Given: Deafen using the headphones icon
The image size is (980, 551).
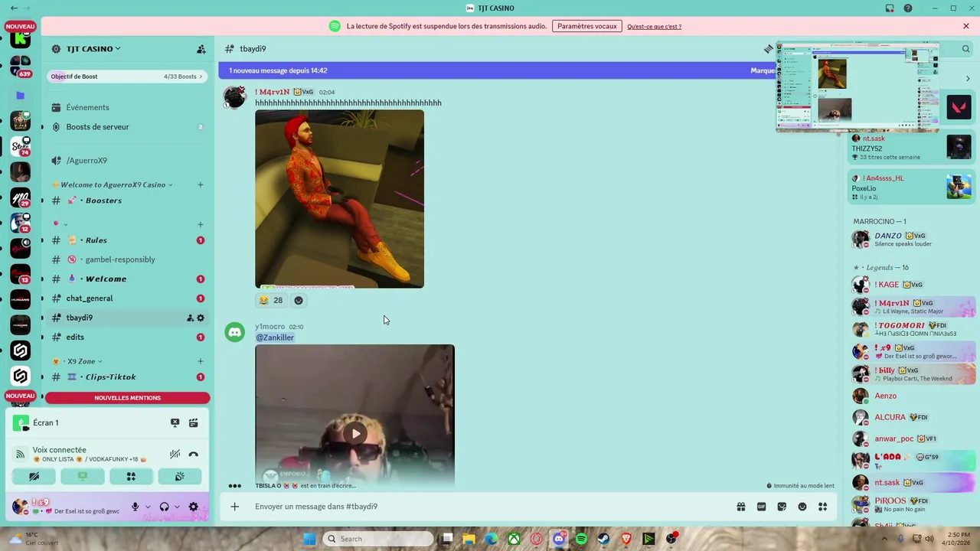Looking at the screenshot, I should (164, 507).
